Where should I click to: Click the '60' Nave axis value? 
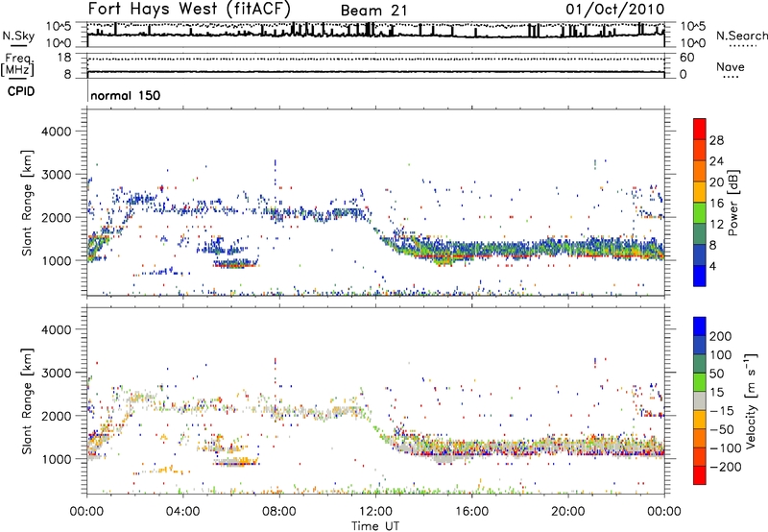686,58
